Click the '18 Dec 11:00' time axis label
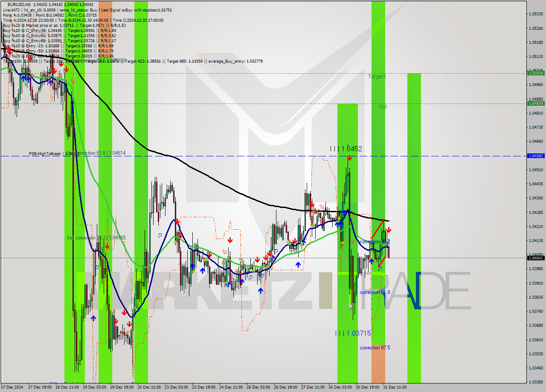 pos(67,387)
